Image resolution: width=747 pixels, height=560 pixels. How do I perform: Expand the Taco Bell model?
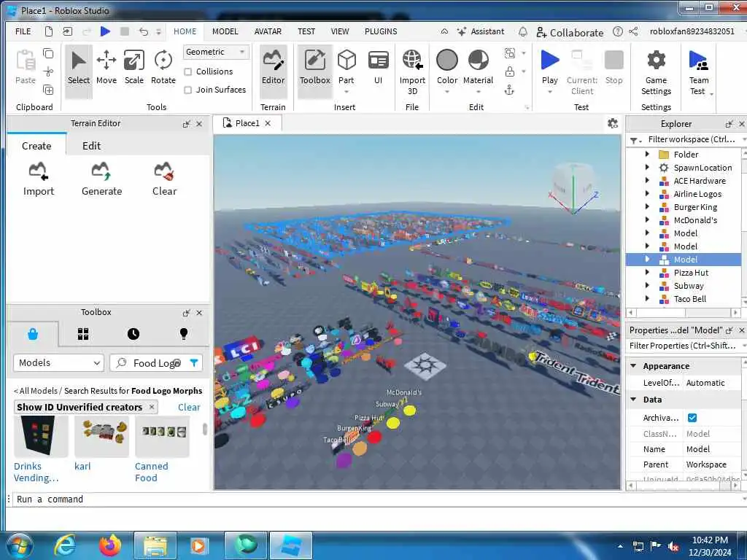coord(647,298)
